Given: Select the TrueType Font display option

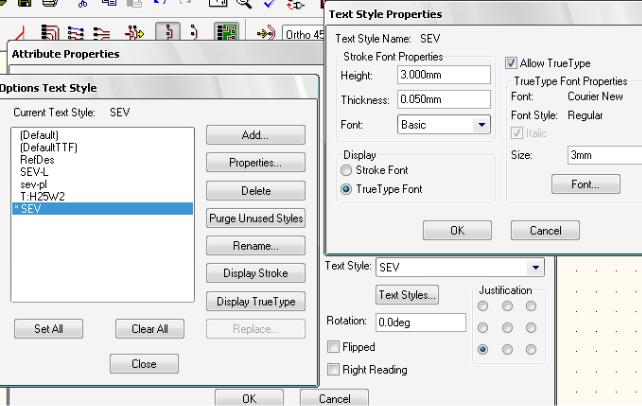Looking at the screenshot, I should [x=346, y=189].
